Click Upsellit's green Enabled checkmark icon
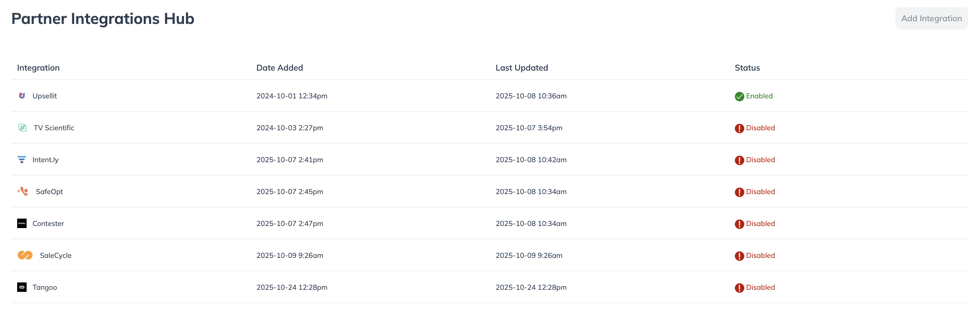Screen dimensions: 980x322 click(739, 97)
